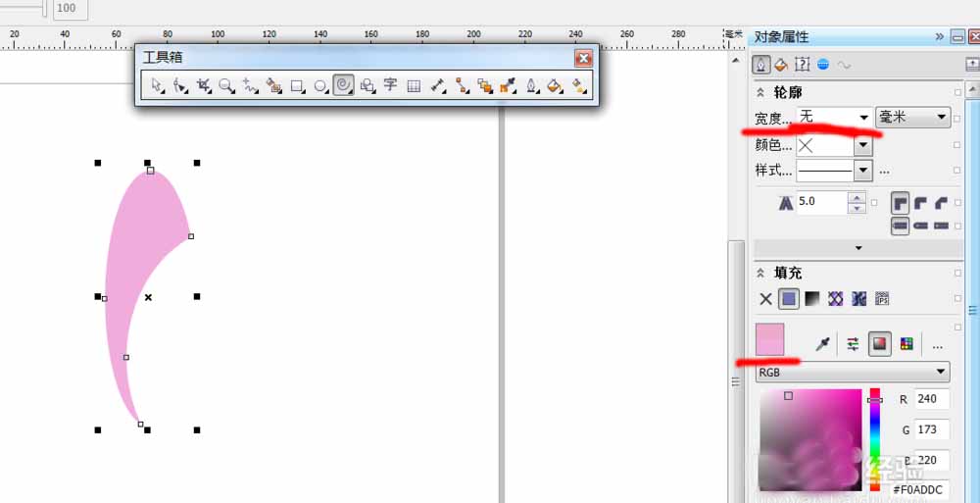Select mitered corners option
The height and width of the screenshot is (503, 980).
pos(900,203)
